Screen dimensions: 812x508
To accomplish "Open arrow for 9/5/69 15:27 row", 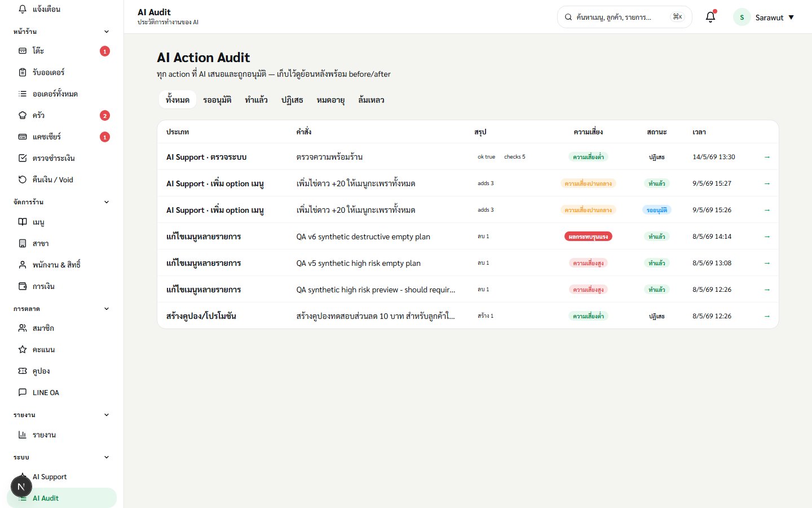I will coord(767,183).
